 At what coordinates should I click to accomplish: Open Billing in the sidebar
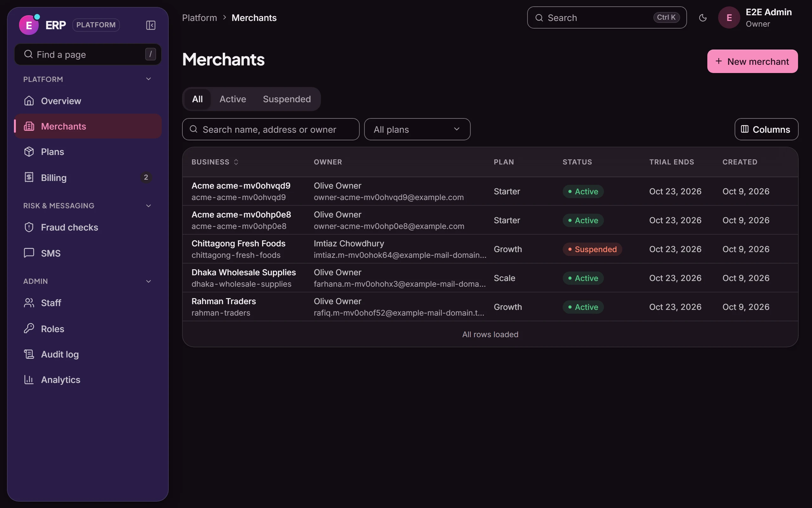point(88,177)
